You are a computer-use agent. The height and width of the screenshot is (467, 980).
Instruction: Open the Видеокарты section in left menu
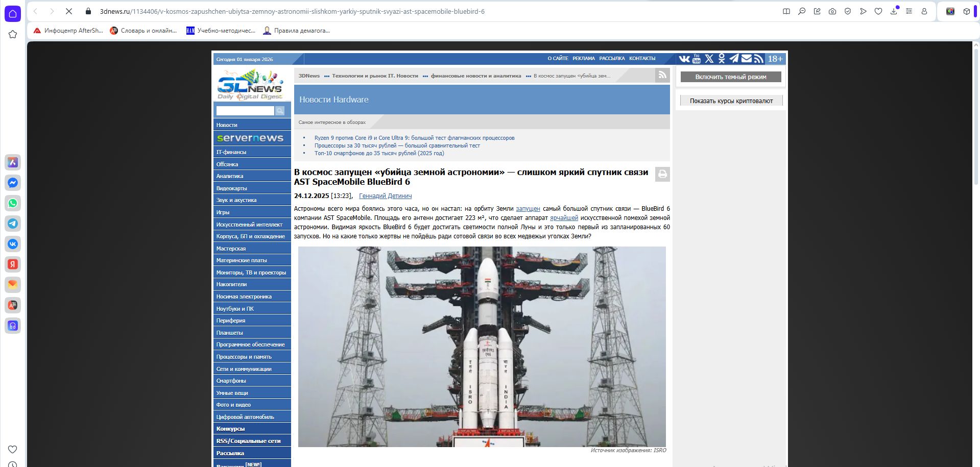click(231, 188)
